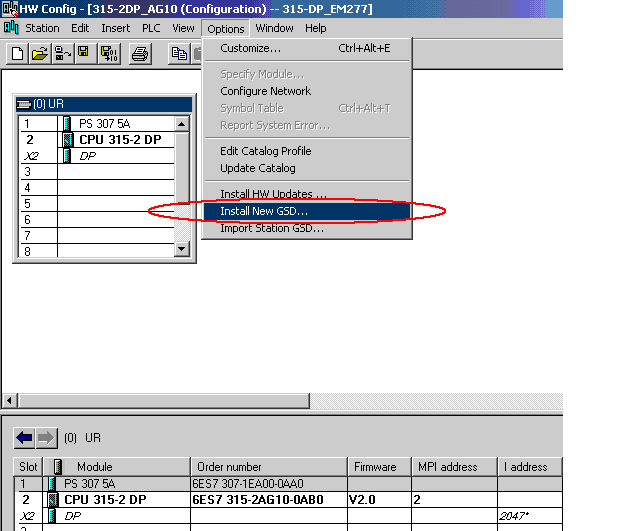
Task: Click the Print toolbar icon
Action: pos(140,53)
